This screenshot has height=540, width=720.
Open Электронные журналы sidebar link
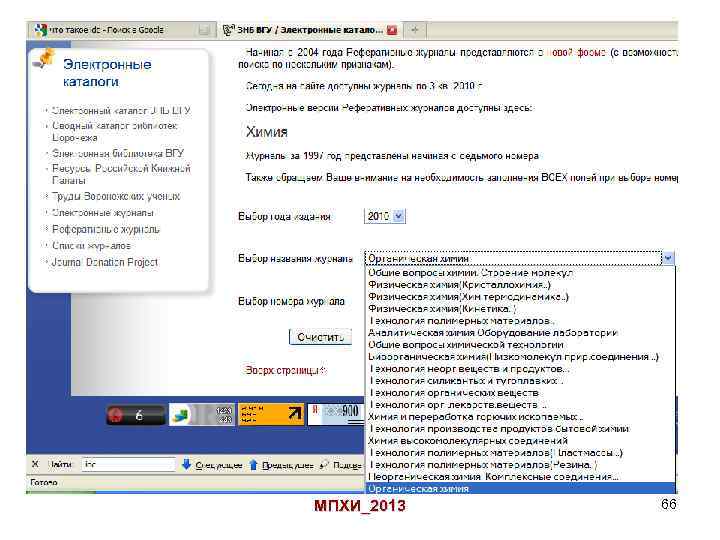click(x=102, y=213)
